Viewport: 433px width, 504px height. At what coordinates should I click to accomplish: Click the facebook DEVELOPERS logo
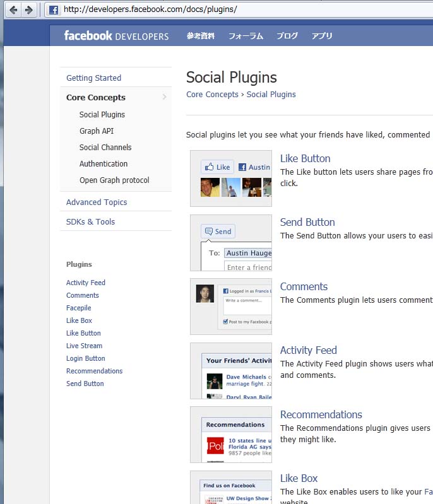tap(116, 36)
